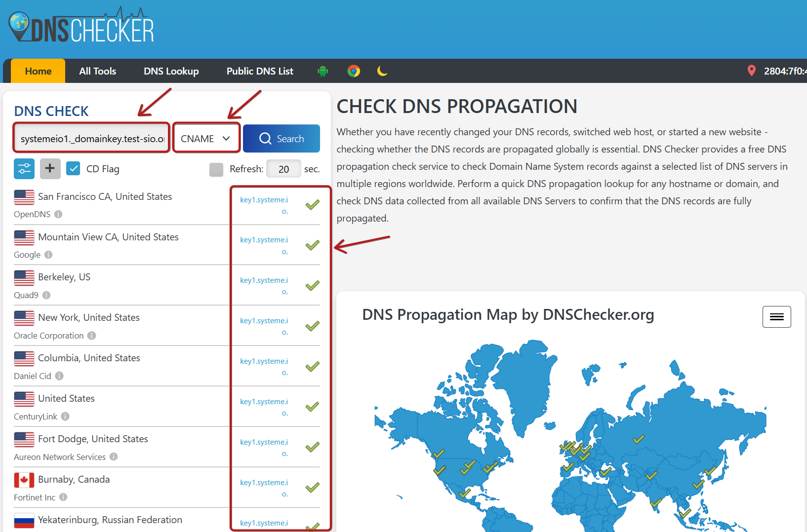The height and width of the screenshot is (532, 807).
Task: Click green checkmark for San Francisco result
Action: pyautogui.click(x=312, y=205)
